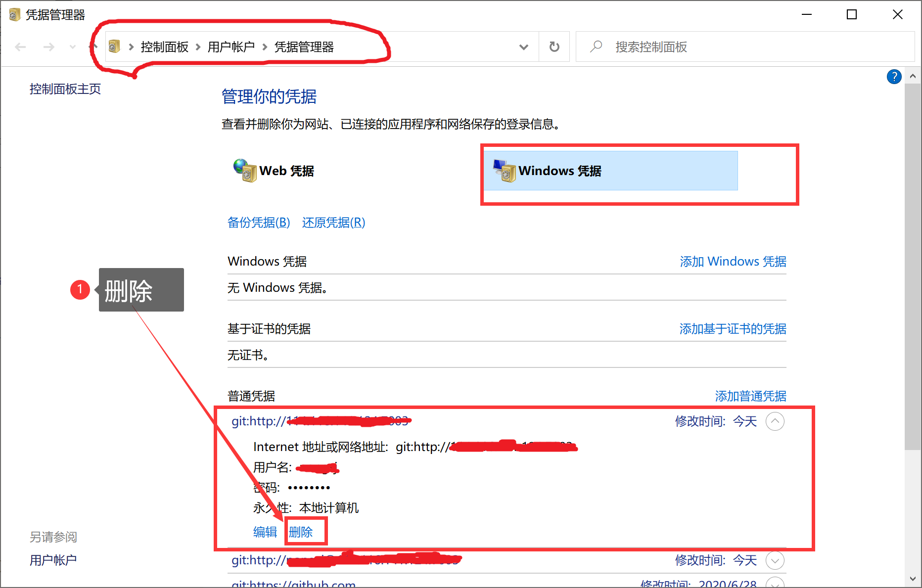Expand the chevron before 控制面板 in the breadcrumb
This screenshot has width=922, height=588.
[x=131, y=47]
